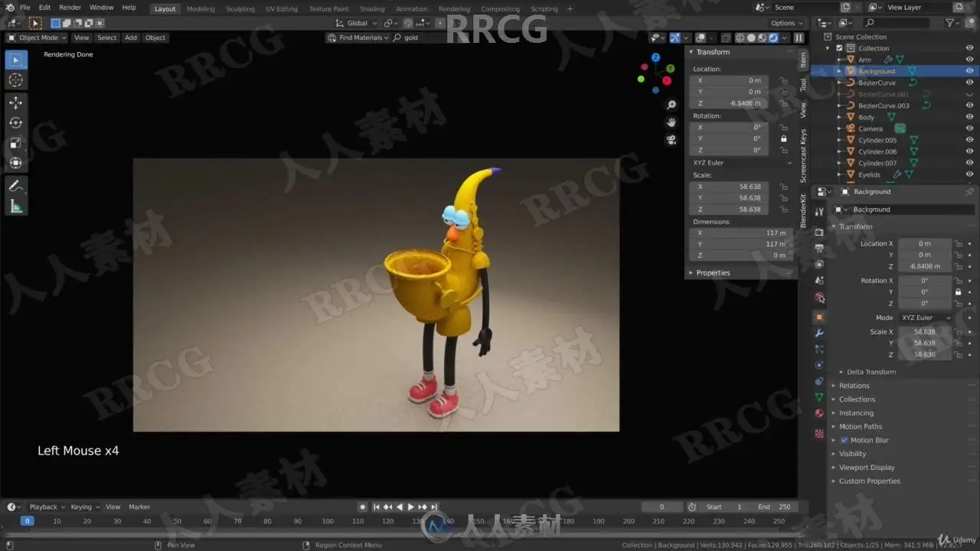Pause viewport render preview button
This screenshot has height=551, width=980.
(x=799, y=37)
